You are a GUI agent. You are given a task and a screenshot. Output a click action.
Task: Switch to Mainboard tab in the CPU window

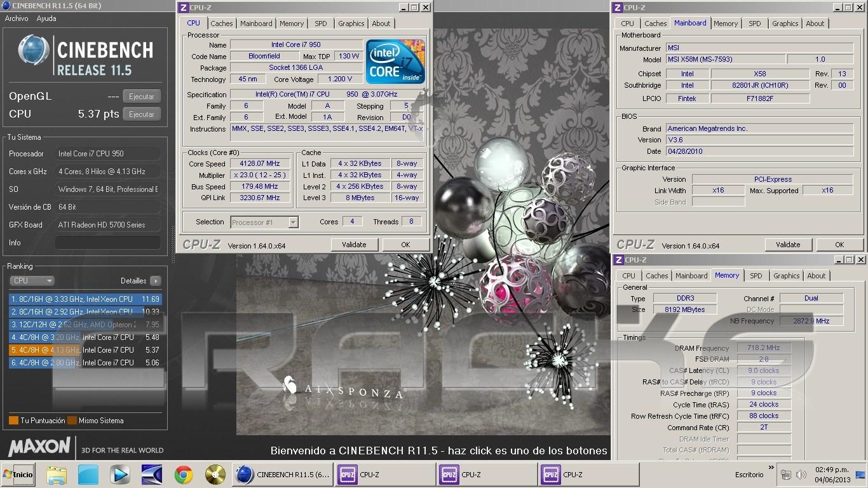(256, 24)
